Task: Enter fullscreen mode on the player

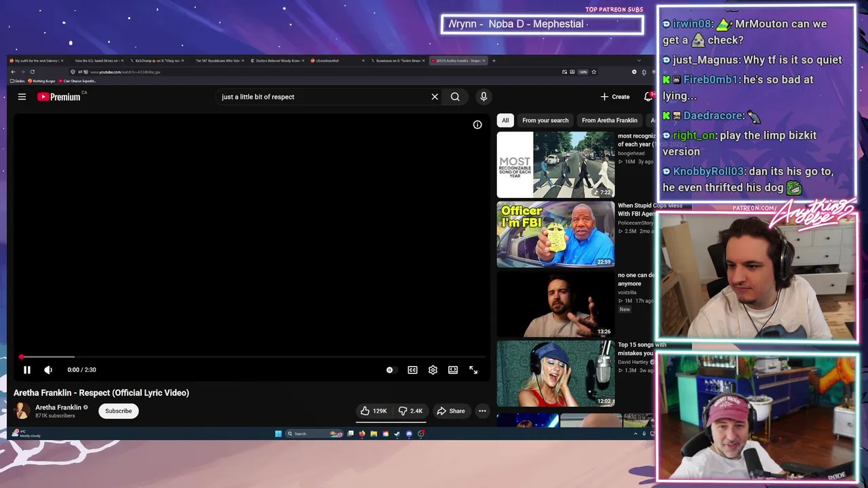Action: tap(473, 370)
